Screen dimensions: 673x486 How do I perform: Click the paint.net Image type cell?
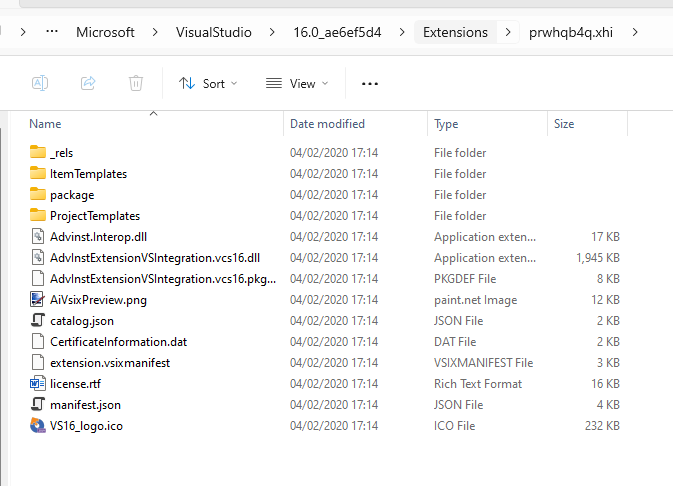[x=476, y=300]
